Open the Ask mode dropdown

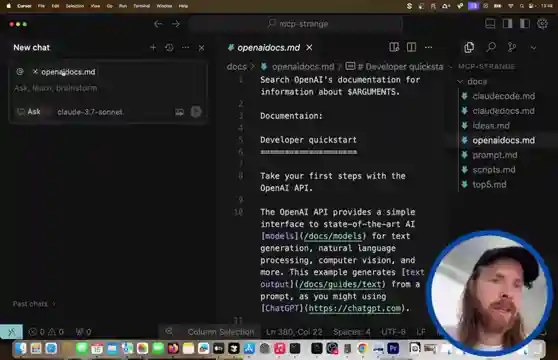30,112
